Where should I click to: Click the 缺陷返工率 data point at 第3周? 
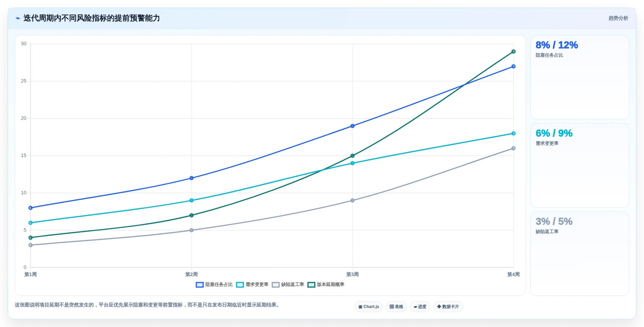[352, 200]
